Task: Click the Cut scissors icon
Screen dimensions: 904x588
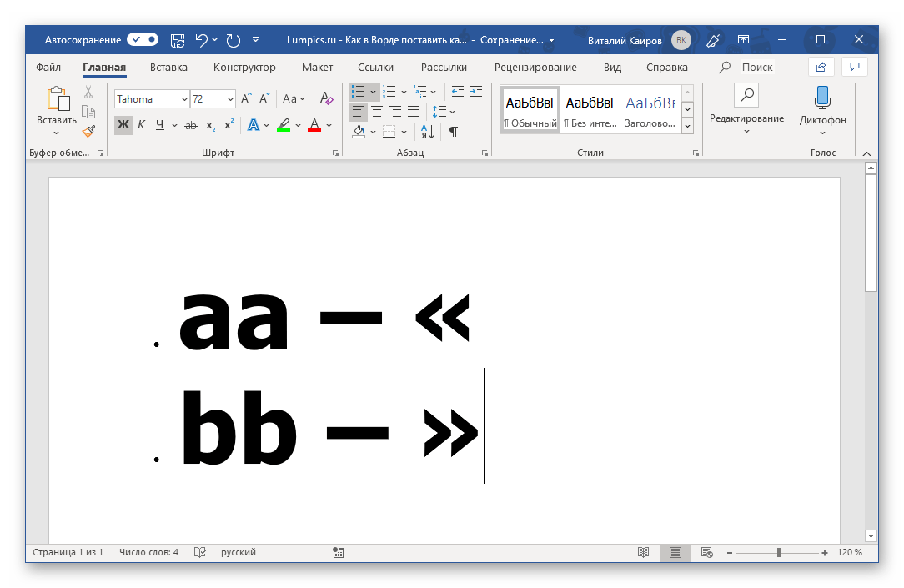Action: [x=88, y=93]
